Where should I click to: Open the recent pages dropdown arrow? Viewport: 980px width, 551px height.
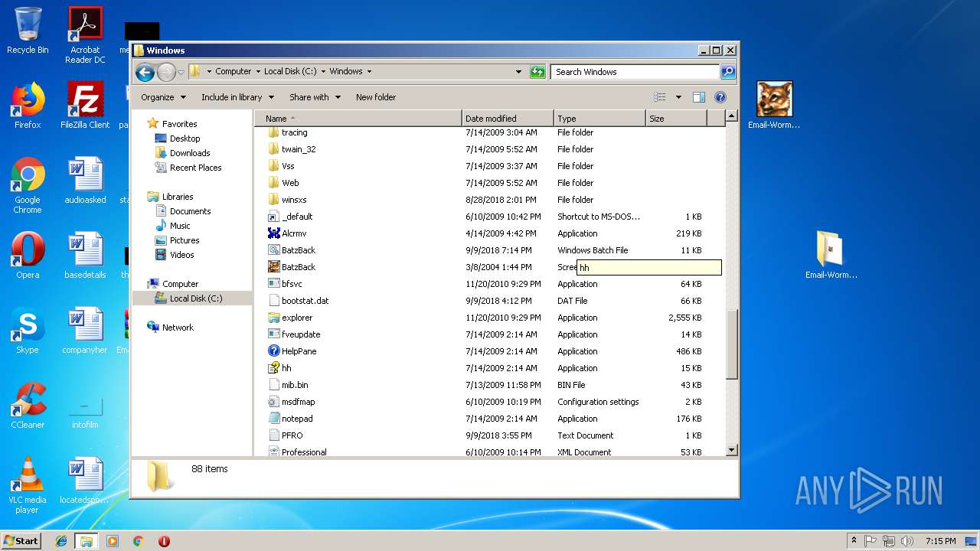pos(181,72)
